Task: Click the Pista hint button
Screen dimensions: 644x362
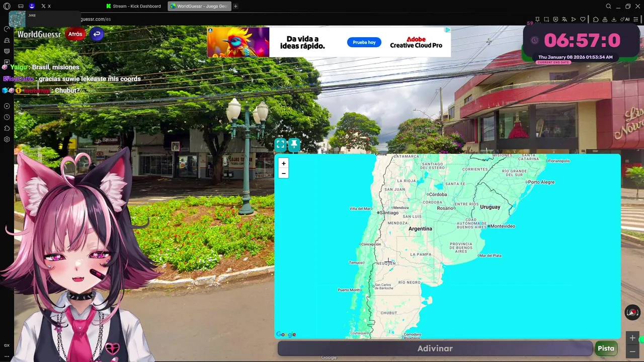Action: [606, 348]
